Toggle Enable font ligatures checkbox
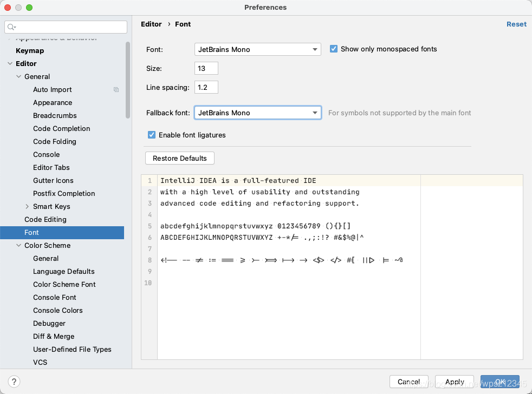This screenshot has height=394, width=532. pyautogui.click(x=152, y=135)
